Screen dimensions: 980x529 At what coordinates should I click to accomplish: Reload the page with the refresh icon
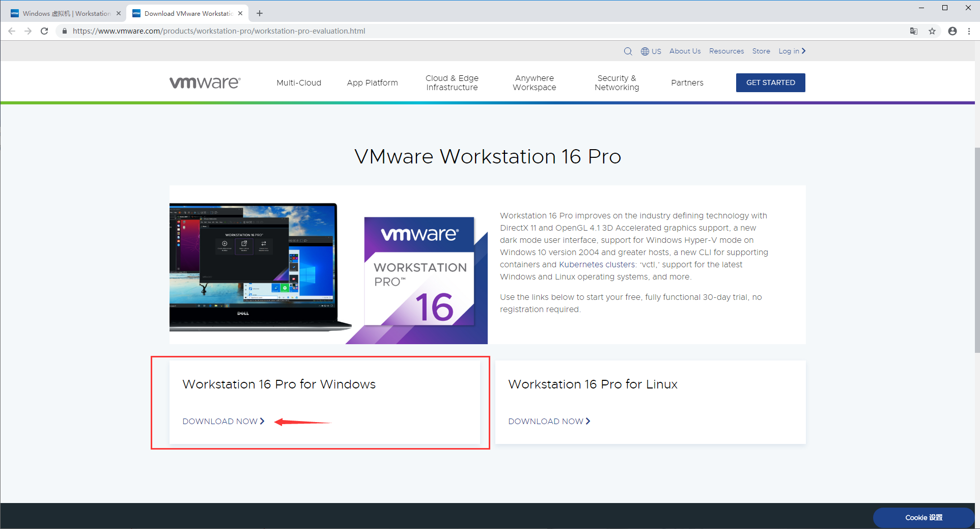click(x=44, y=31)
